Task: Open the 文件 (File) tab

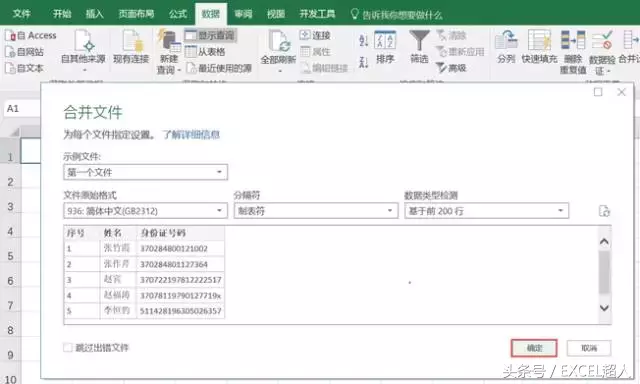Action: (22, 14)
